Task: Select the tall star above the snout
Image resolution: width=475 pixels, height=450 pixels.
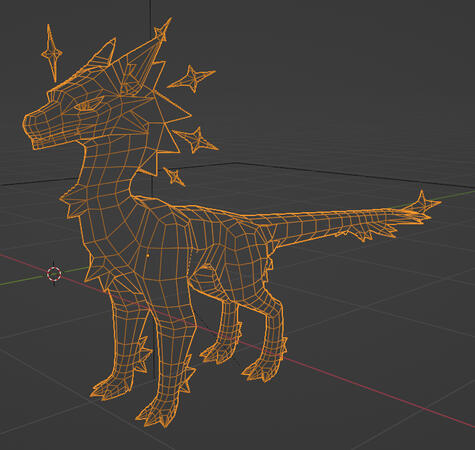Action: [x=51, y=53]
